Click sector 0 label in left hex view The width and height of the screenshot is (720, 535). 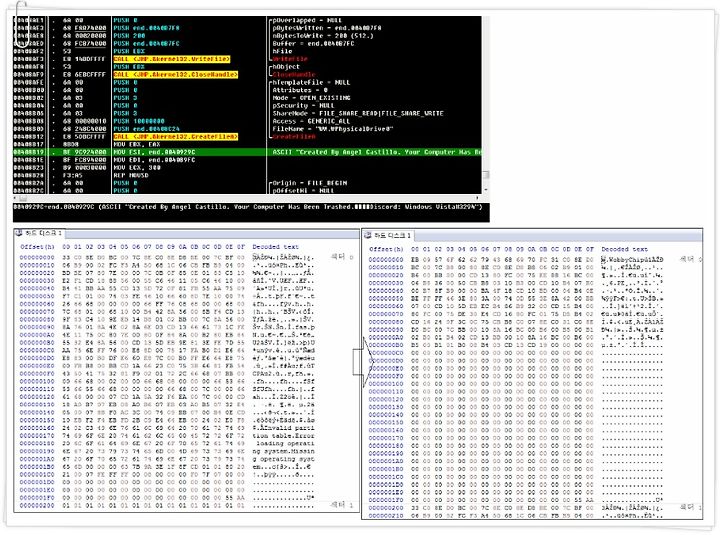tap(342, 257)
